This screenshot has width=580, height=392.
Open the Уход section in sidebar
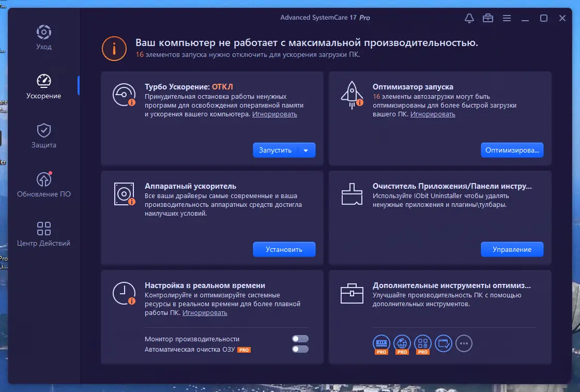44,37
